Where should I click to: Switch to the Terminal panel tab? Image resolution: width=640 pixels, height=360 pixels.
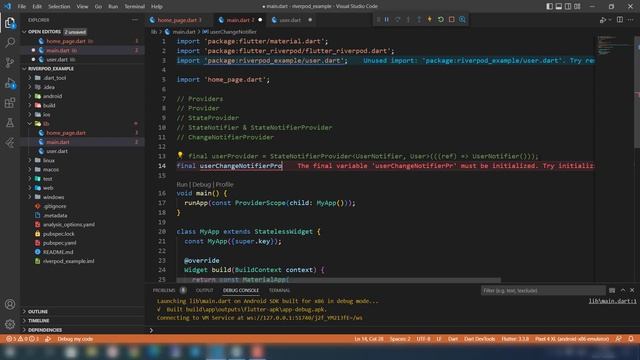point(279,290)
